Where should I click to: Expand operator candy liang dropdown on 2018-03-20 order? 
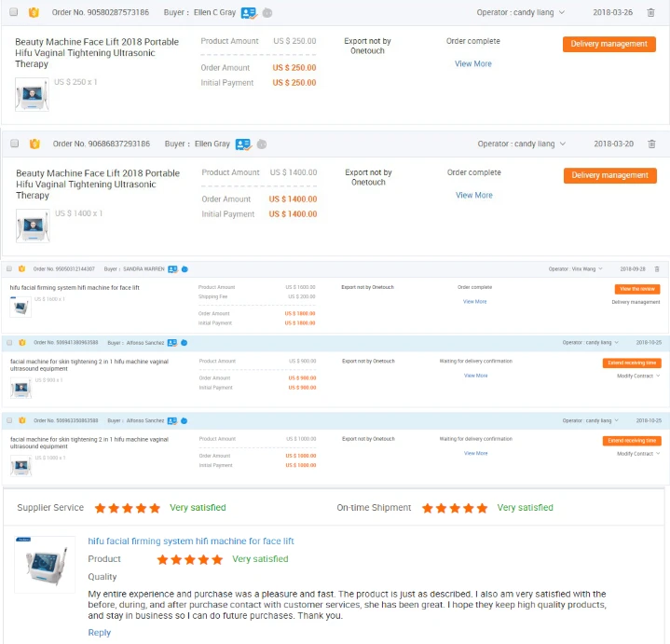pyautogui.click(x=563, y=144)
